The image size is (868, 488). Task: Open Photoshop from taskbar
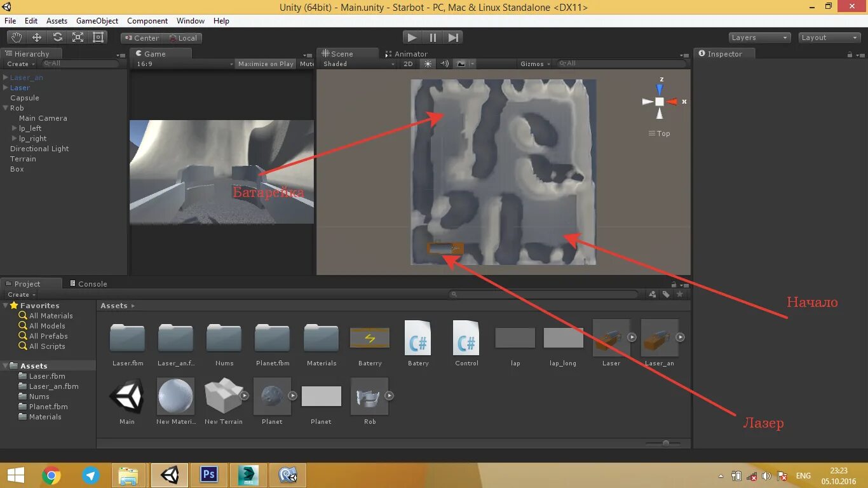point(209,475)
